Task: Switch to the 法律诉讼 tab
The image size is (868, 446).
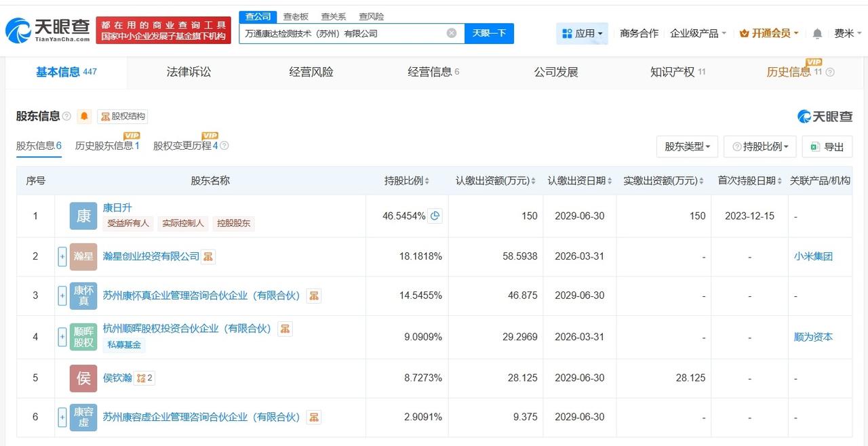Action: [189, 72]
